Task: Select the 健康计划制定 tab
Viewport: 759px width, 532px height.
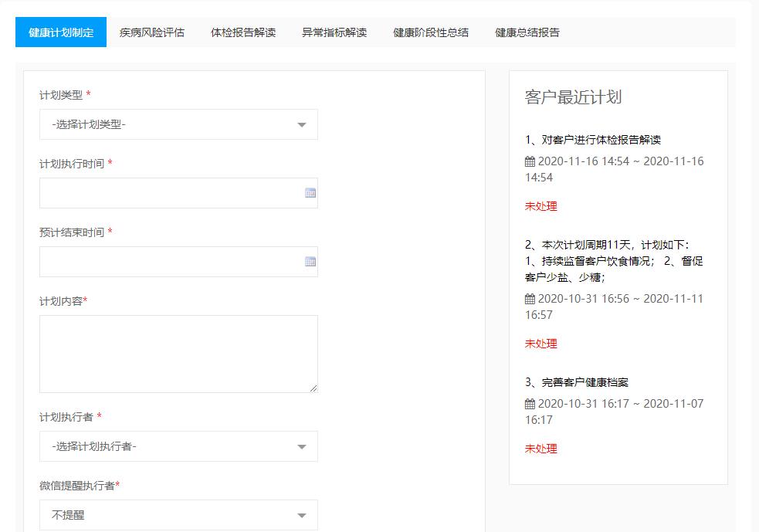Action: pos(61,32)
